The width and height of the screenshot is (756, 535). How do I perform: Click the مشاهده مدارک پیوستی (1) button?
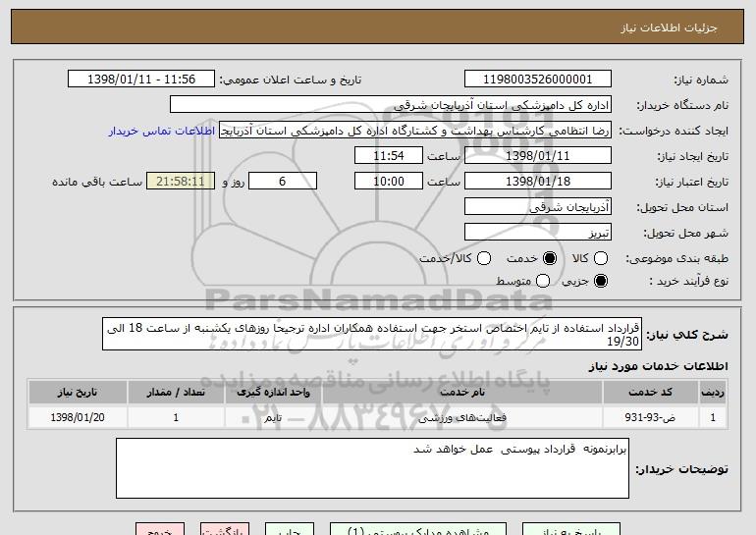point(418,529)
